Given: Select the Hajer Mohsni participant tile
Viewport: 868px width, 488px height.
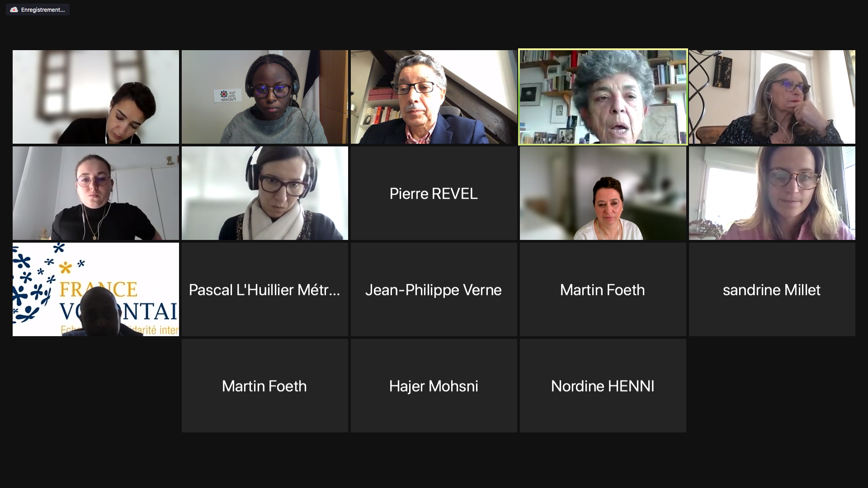Looking at the screenshot, I should point(434,385).
